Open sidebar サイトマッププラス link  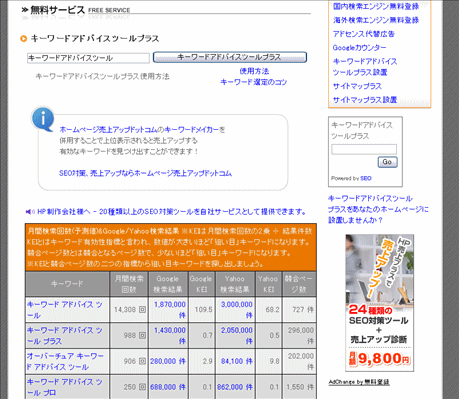pos(357,86)
